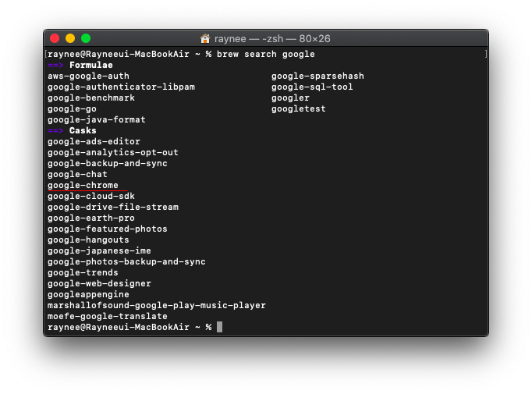Click the underlined 'google-chrome' cask
Viewport: 532px width, 394px height.
coord(83,185)
